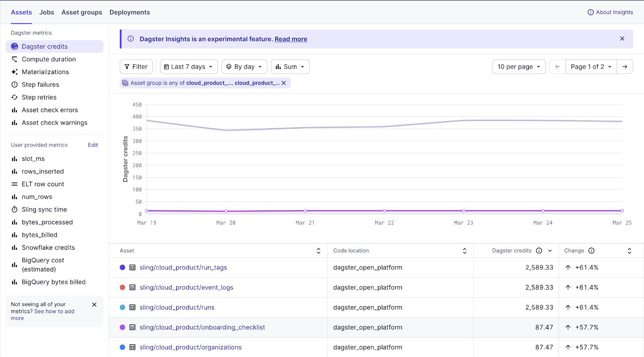Click the info icon beside Dagster credits column
This screenshot has height=357, width=644.
(539, 250)
